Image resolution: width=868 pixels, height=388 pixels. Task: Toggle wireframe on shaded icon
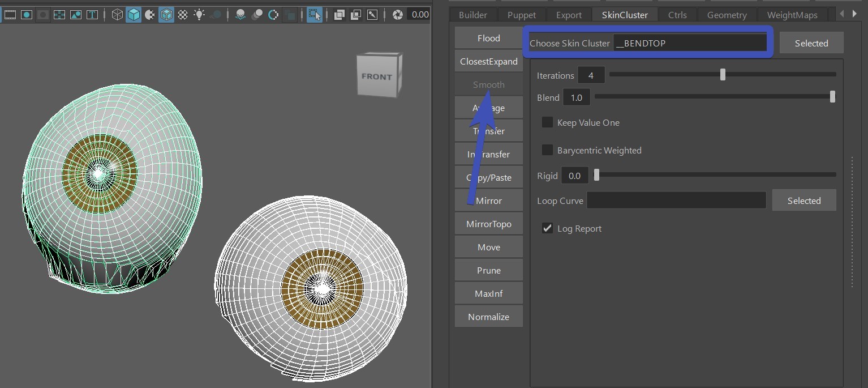pyautogui.click(x=166, y=15)
